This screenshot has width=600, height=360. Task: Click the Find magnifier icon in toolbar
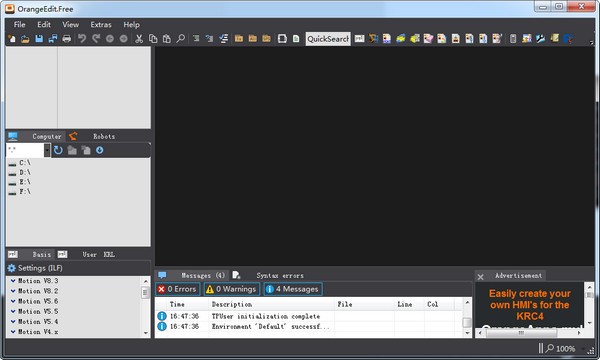pyautogui.click(x=181, y=39)
